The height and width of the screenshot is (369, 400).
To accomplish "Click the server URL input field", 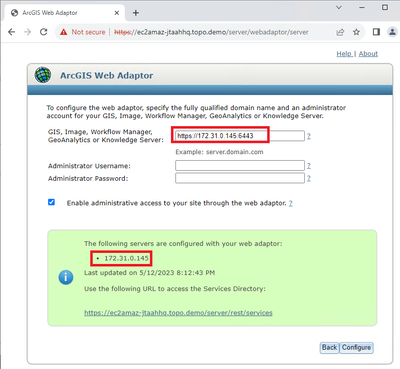I will pyautogui.click(x=240, y=136).
